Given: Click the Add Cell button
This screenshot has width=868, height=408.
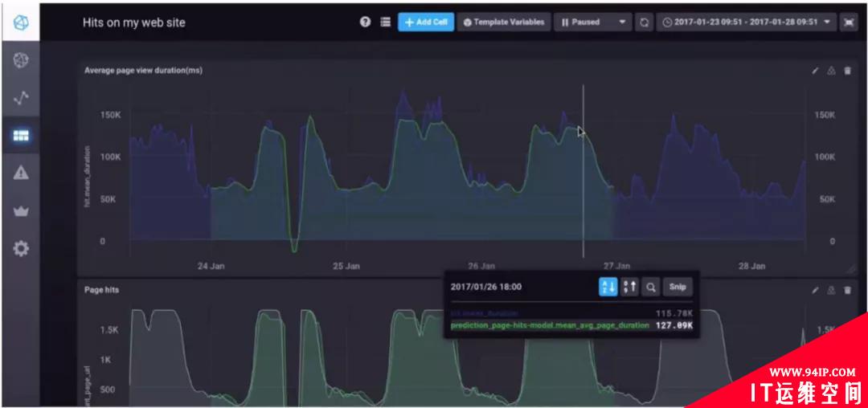Looking at the screenshot, I should (426, 22).
